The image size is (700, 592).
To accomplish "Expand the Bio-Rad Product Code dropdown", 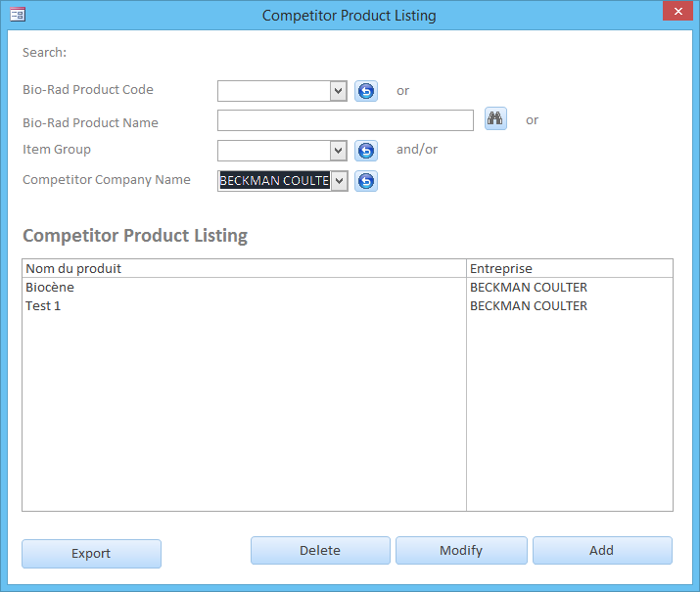I will [x=339, y=91].
